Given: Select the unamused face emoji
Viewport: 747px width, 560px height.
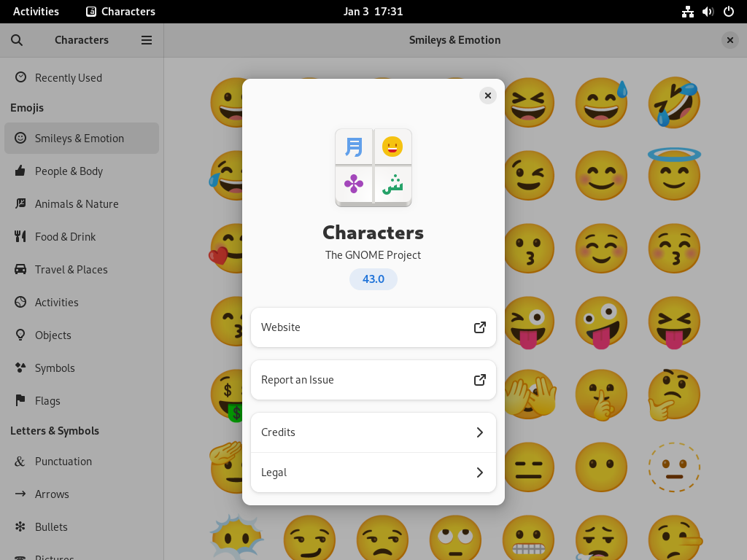Looking at the screenshot, I should point(382,538).
